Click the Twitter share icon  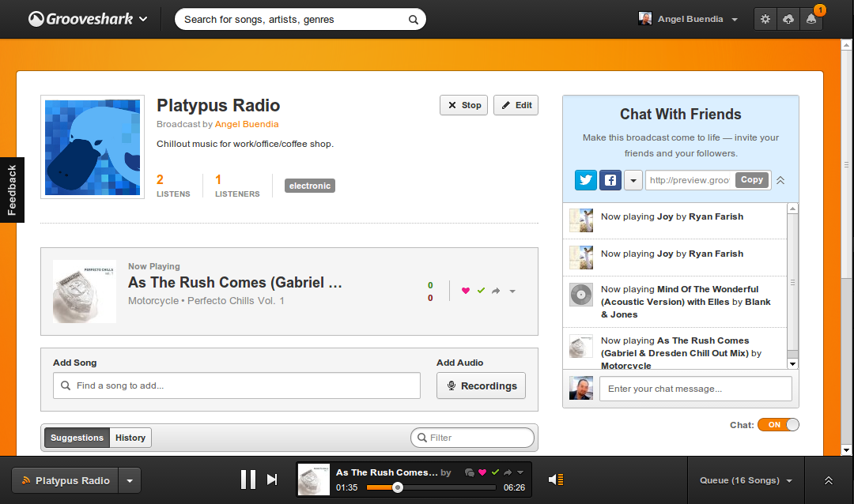585,180
